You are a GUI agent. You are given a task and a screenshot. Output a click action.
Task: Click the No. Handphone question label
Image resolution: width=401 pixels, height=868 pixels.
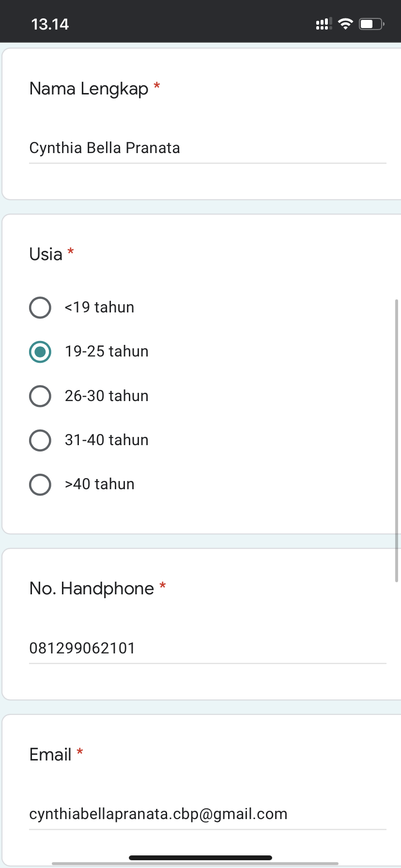(92, 589)
